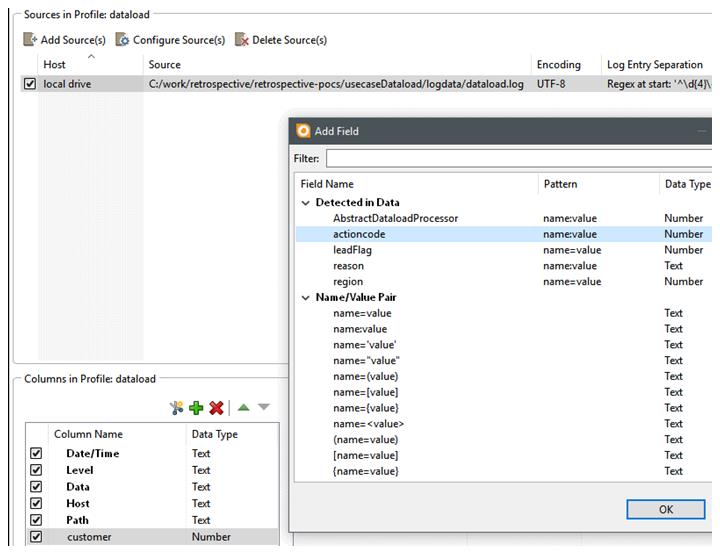Select the name="value" pattern
The height and width of the screenshot is (554, 720).
click(366, 361)
